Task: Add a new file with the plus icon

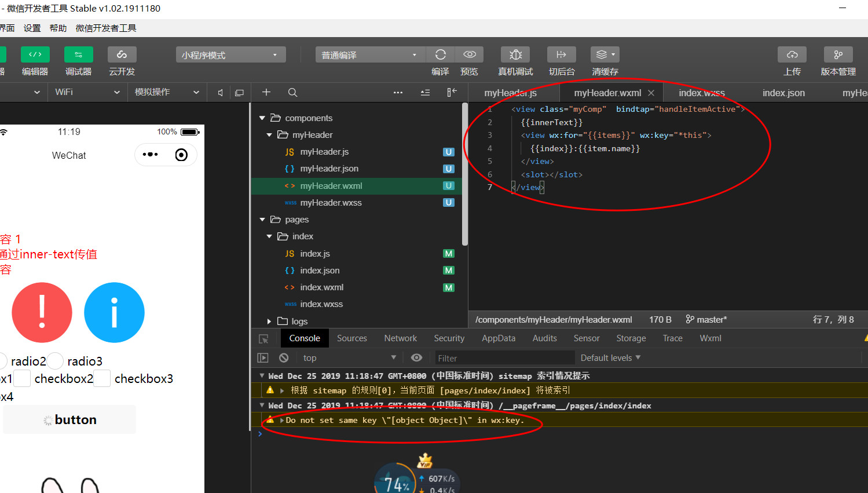Action: click(266, 92)
